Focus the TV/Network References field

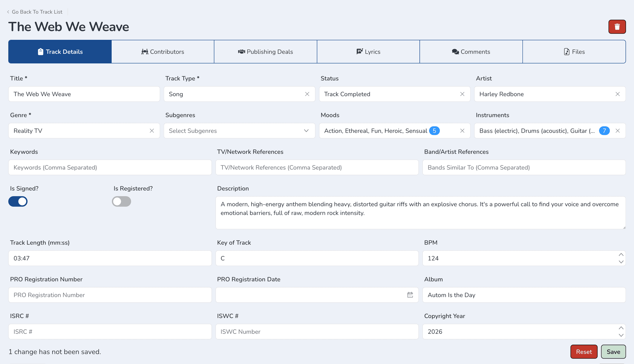[x=317, y=168]
